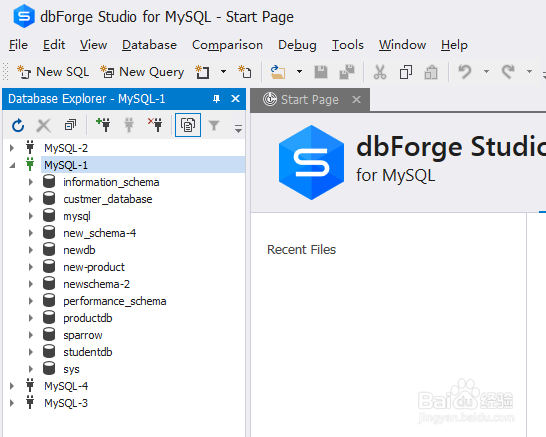Pin the Database Explorer panel
546x437 pixels.
click(216, 99)
